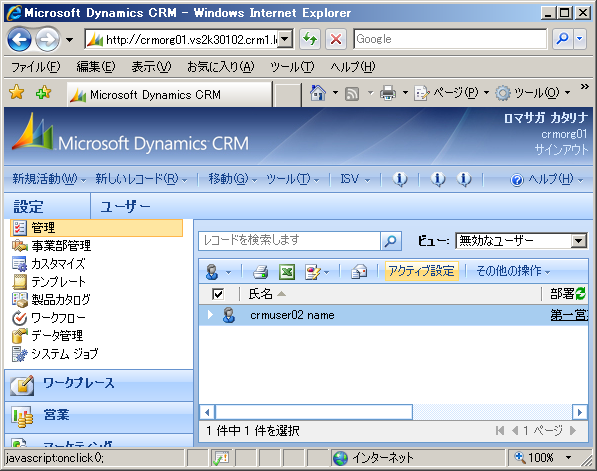597x471 pixels.
Task: Open CRM ツール(T) menu
Action: (292, 179)
